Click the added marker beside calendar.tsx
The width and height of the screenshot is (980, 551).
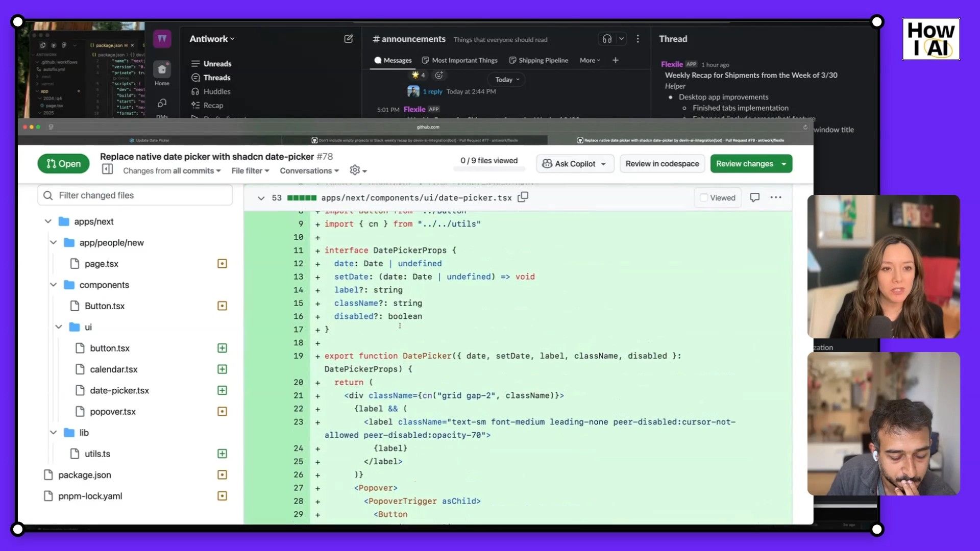222,369
